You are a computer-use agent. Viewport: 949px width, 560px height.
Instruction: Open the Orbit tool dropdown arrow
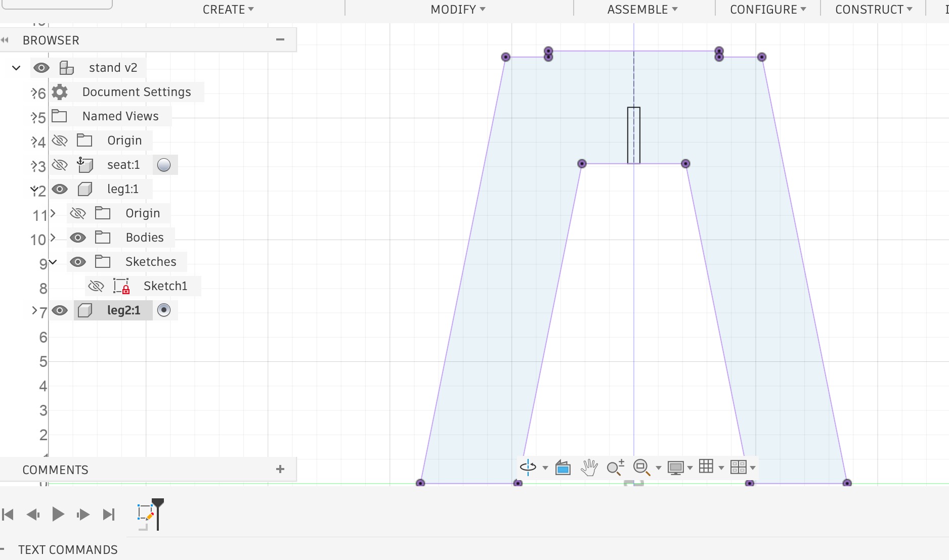pos(545,468)
